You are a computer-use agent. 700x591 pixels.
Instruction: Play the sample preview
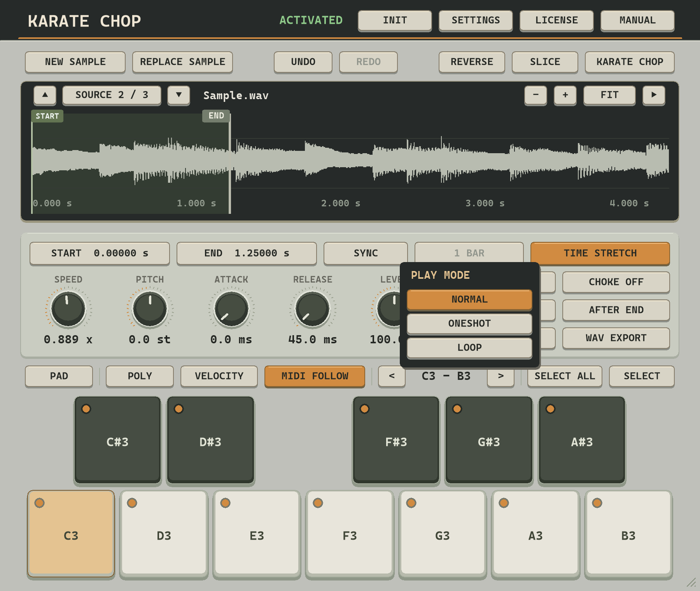(654, 95)
